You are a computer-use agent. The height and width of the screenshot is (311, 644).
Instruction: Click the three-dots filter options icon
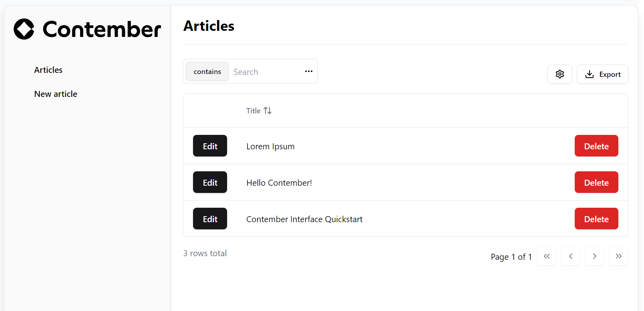point(308,71)
